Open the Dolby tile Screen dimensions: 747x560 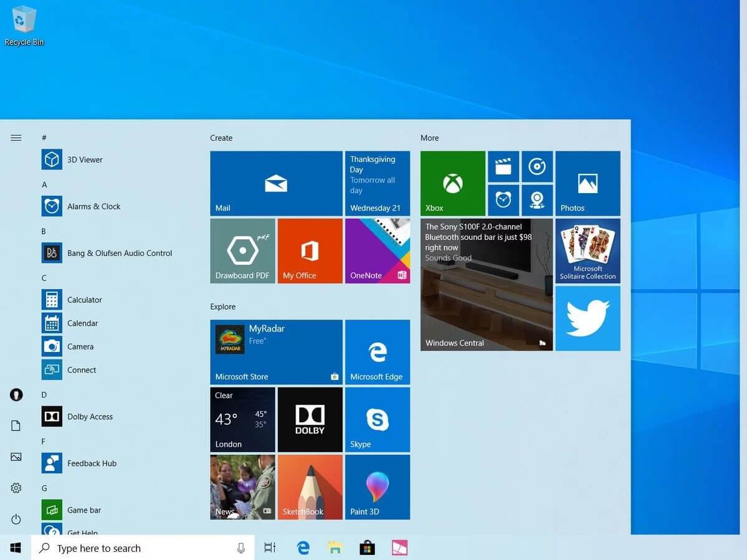(310, 419)
